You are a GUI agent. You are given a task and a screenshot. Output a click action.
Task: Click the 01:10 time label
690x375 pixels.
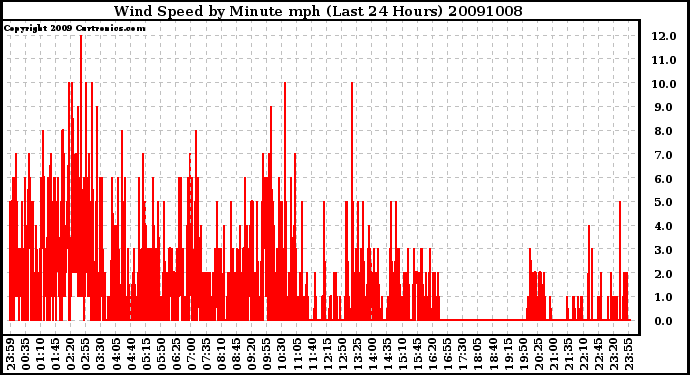(x=41, y=355)
